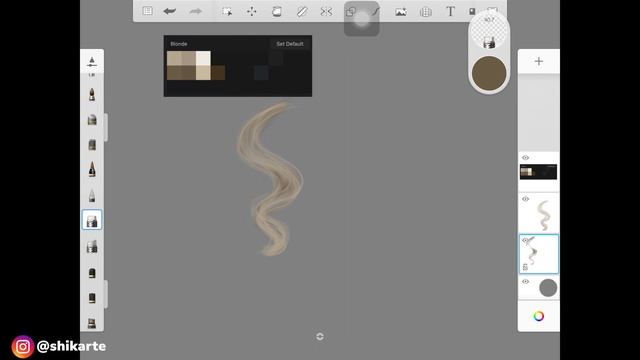Pick the second brush in palette

click(92, 119)
